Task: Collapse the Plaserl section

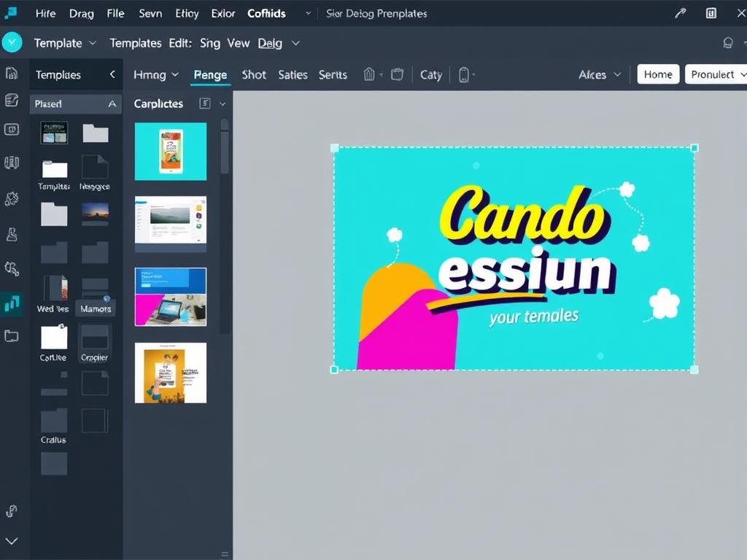Action: (x=112, y=104)
